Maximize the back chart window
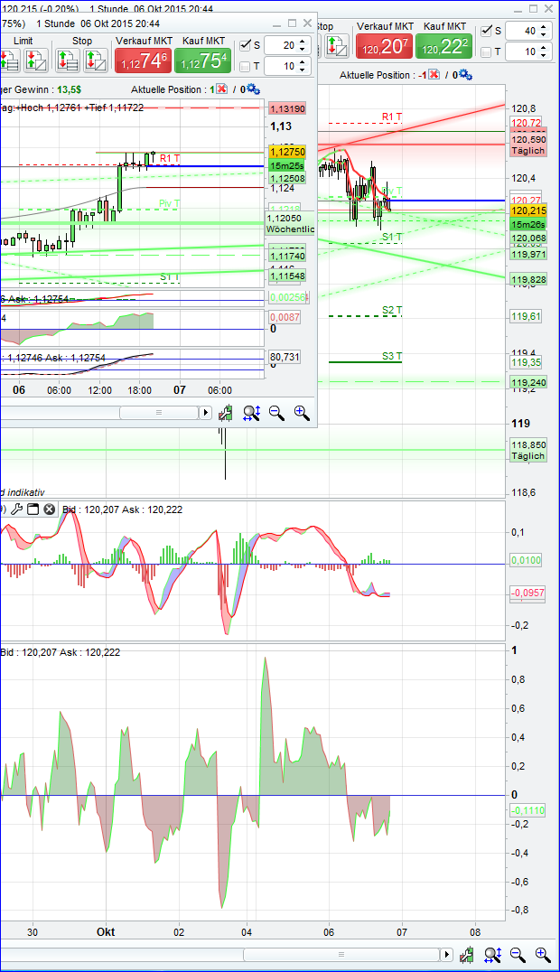 pyautogui.click(x=533, y=9)
